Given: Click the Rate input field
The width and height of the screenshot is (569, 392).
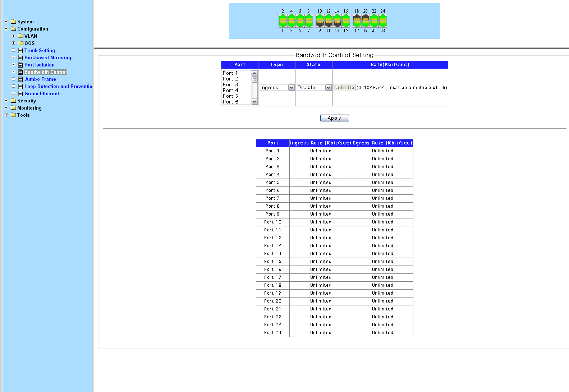Looking at the screenshot, I should [344, 88].
